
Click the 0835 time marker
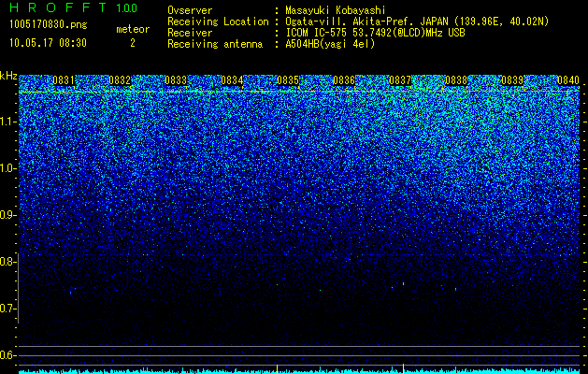(x=288, y=80)
